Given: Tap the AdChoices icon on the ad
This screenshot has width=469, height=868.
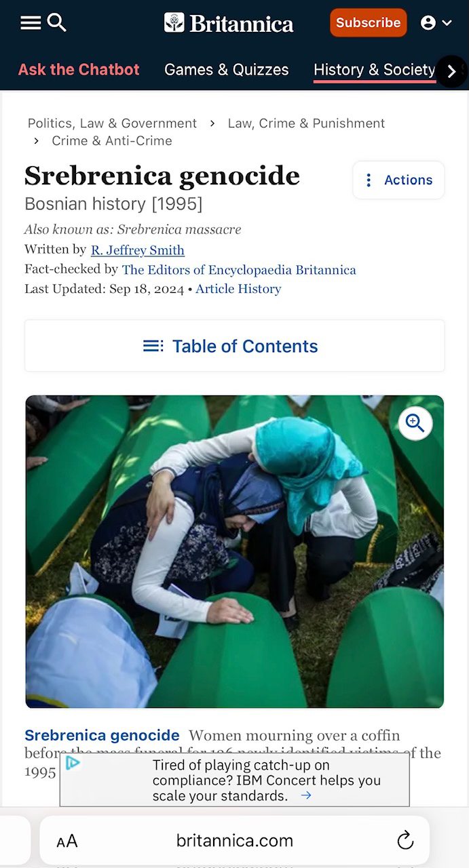Looking at the screenshot, I should coord(72,763).
